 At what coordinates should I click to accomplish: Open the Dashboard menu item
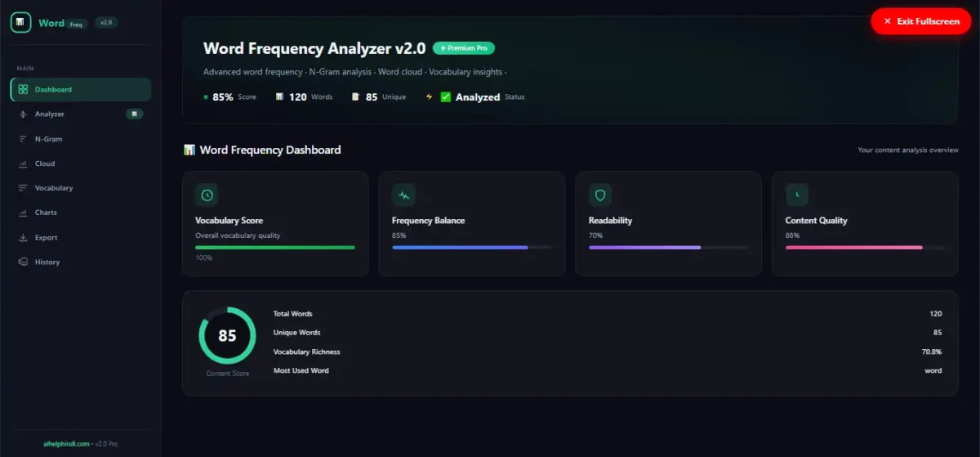(x=81, y=90)
